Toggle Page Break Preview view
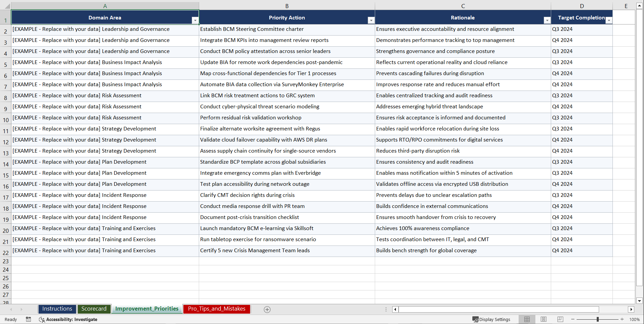The height and width of the screenshot is (324, 644). point(560,319)
